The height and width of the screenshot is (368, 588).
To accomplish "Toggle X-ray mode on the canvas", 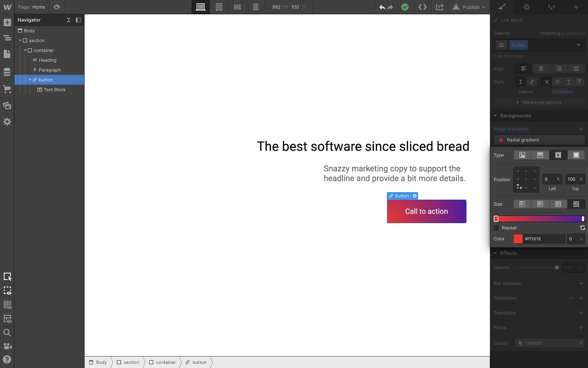I will click(7, 319).
